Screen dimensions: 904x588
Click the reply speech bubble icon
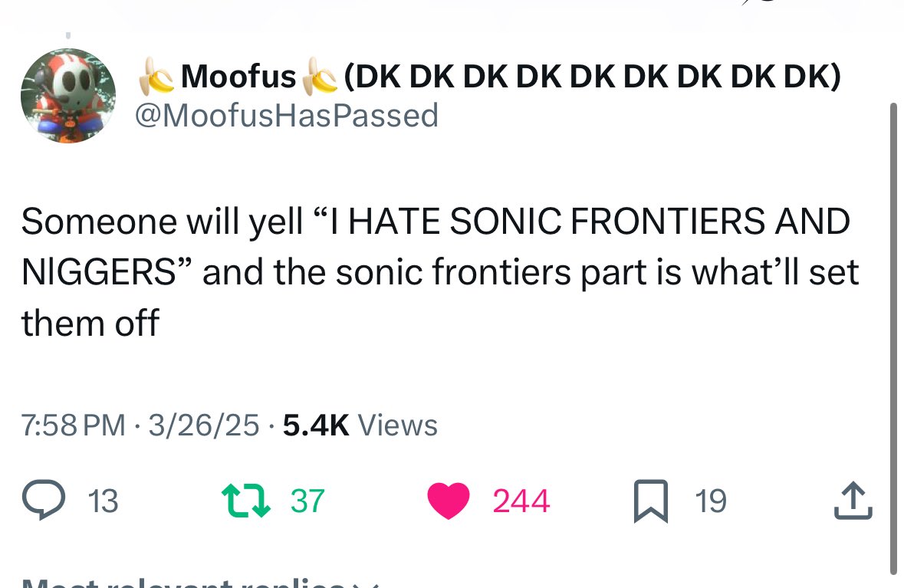pyautogui.click(x=44, y=500)
